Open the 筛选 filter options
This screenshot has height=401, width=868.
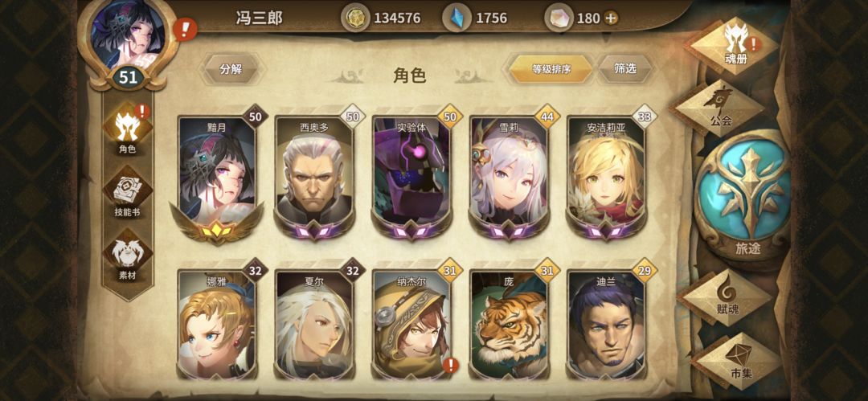click(x=624, y=68)
